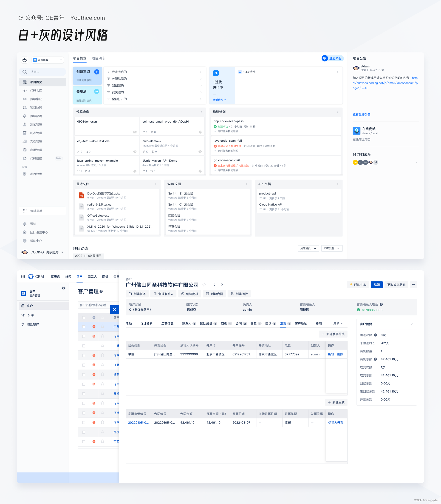This screenshot has width=441, height=504.
Task: Open the 通知 bell icon in sidebar
Action: (25, 224)
